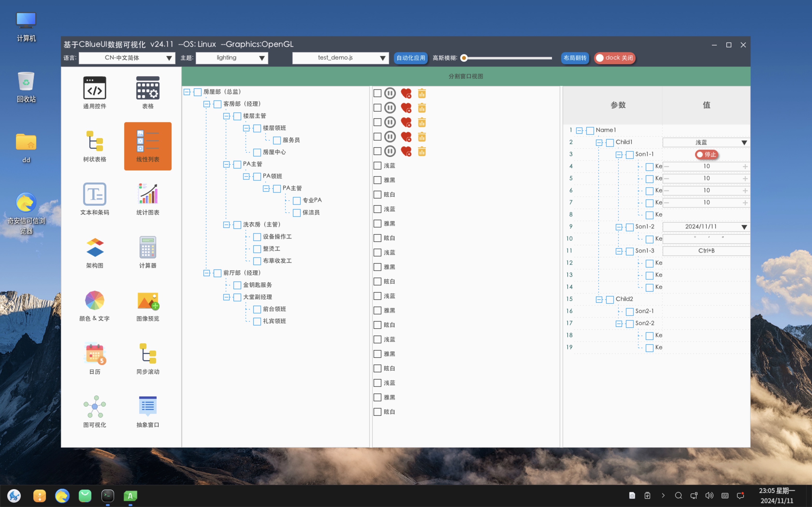Image resolution: width=812 pixels, height=507 pixels.
Task: Click the 参数 column header
Action: (618, 105)
